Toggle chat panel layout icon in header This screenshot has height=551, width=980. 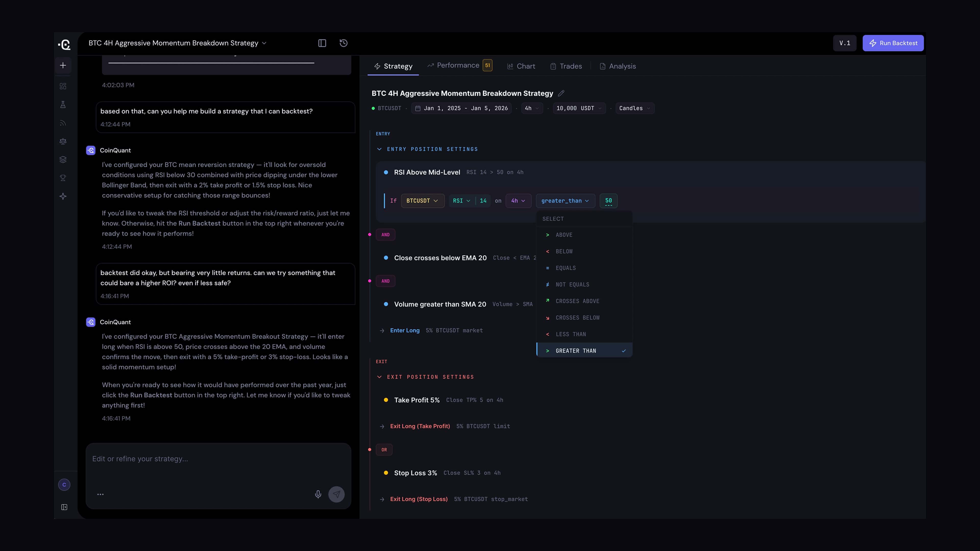(322, 43)
